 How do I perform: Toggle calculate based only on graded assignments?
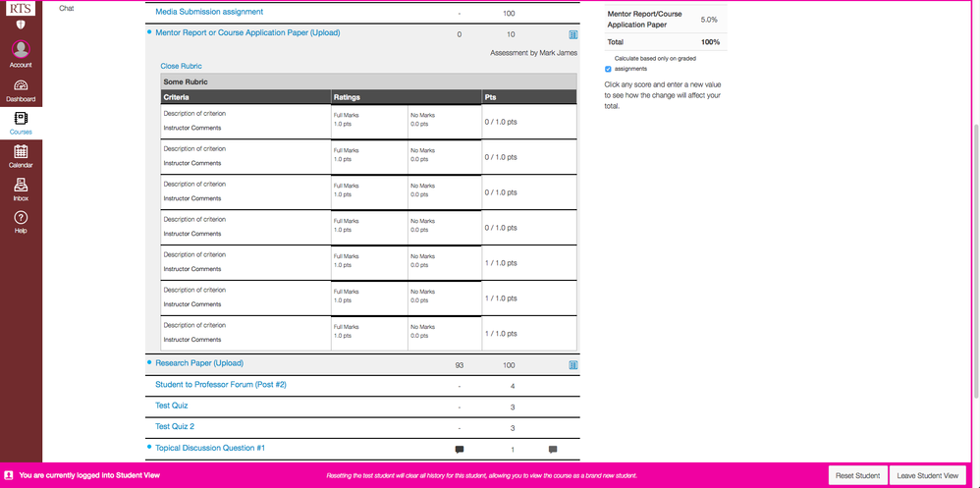tap(609, 69)
